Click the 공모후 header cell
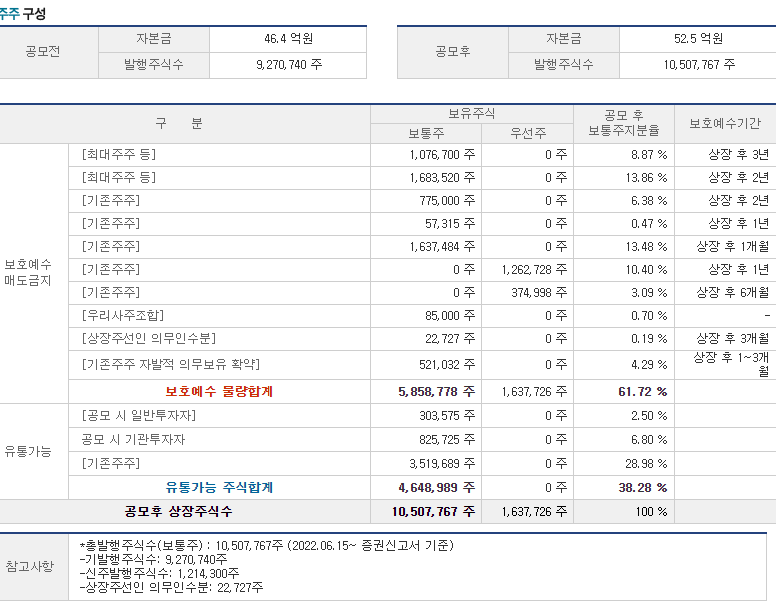 452,51
